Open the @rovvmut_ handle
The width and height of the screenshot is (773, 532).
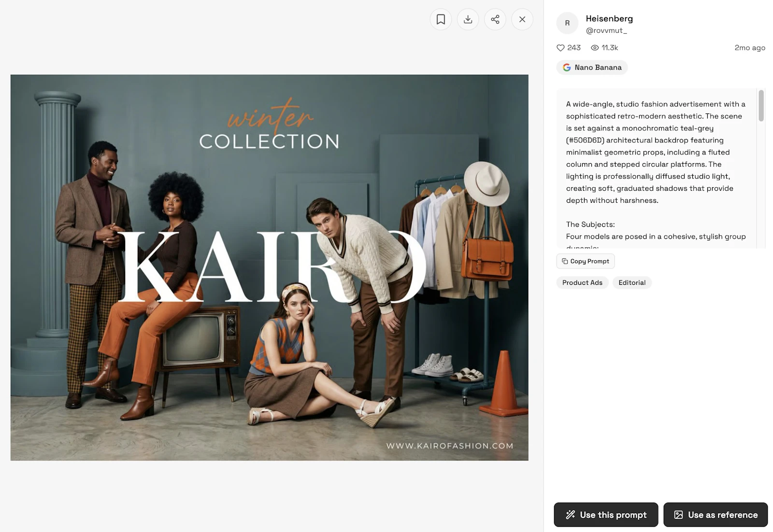click(x=606, y=30)
